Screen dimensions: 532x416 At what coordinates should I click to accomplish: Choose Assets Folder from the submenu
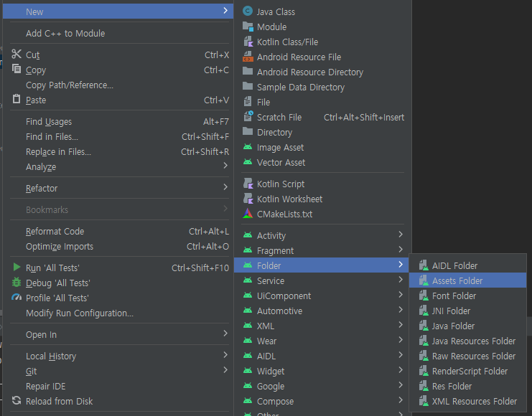(467, 280)
